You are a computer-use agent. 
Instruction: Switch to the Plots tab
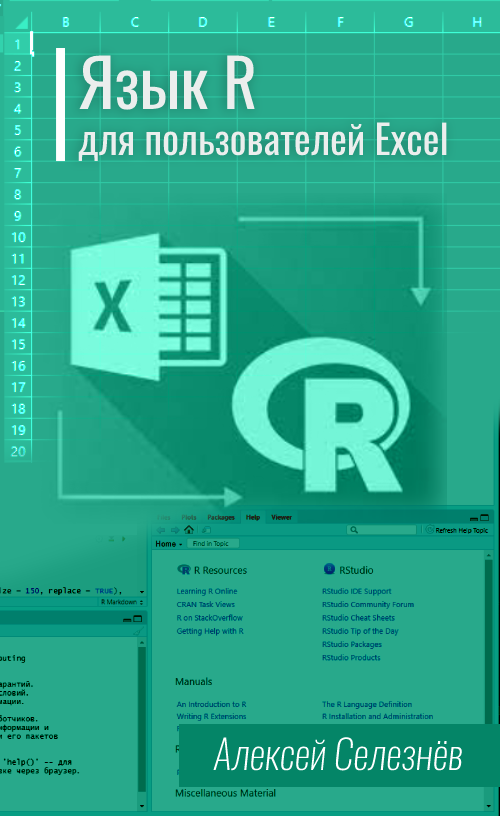point(189,517)
